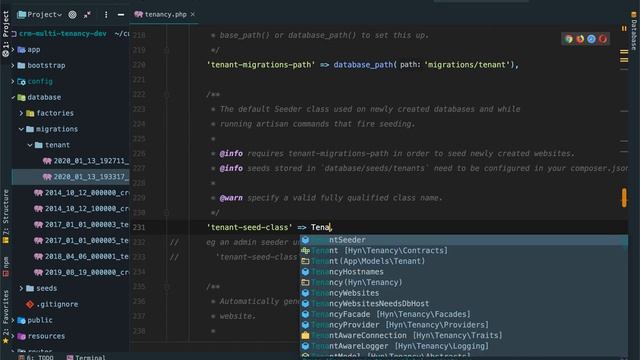Viewport: 640px width, 360px height.
Task: Choose Tenancy (Hyn\Tenancy) completion
Action: click(x=464, y=282)
